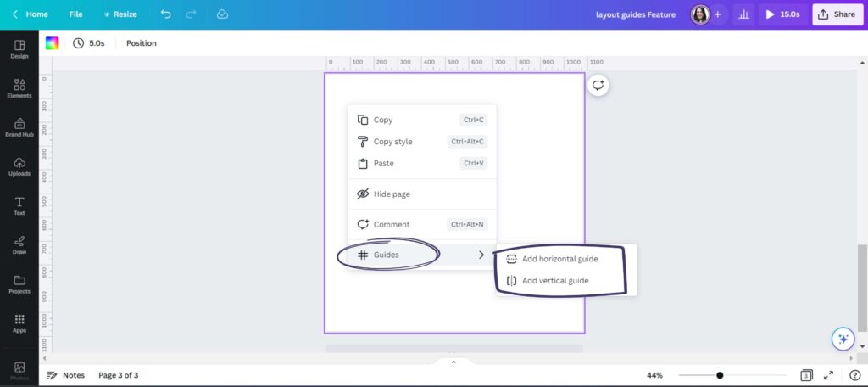The image size is (868, 387).
Task: Click the Share button
Action: pyautogui.click(x=837, y=15)
